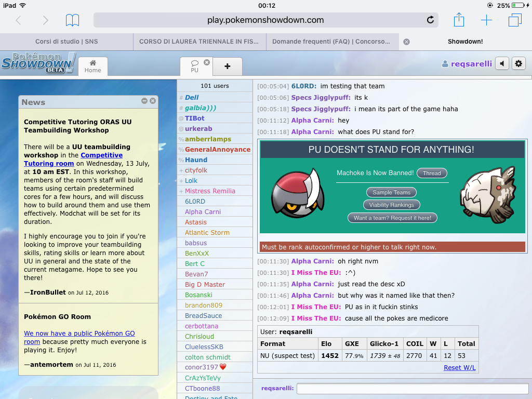
Task: Select the PU room tab
Action: click(194, 66)
